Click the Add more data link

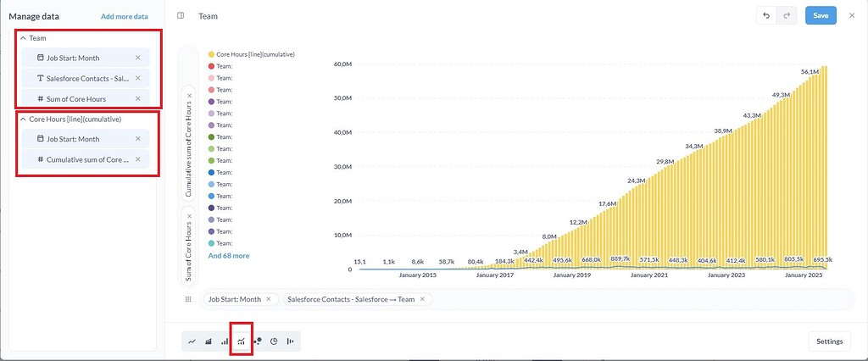pos(124,16)
